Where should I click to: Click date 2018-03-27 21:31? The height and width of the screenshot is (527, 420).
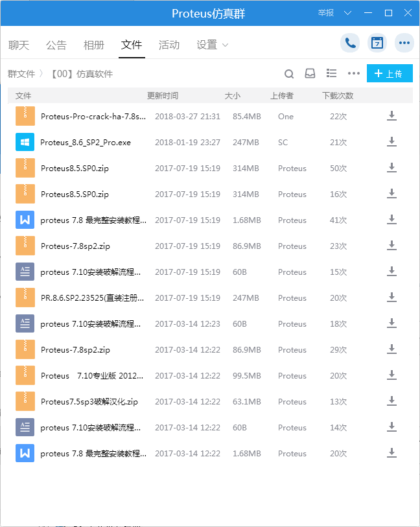click(x=187, y=117)
